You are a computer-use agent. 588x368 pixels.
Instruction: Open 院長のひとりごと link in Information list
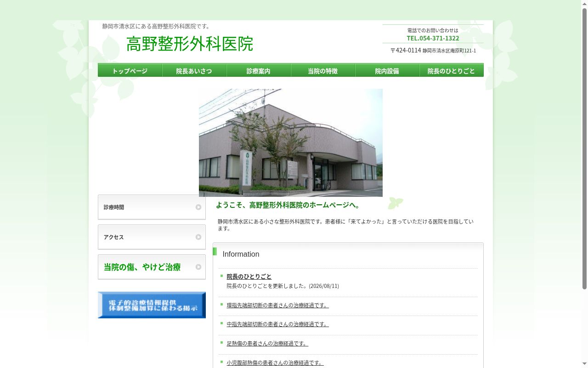pyautogui.click(x=249, y=276)
